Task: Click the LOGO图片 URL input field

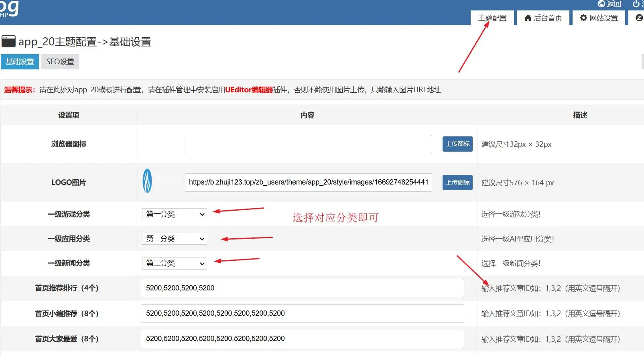Action: pyautogui.click(x=308, y=183)
